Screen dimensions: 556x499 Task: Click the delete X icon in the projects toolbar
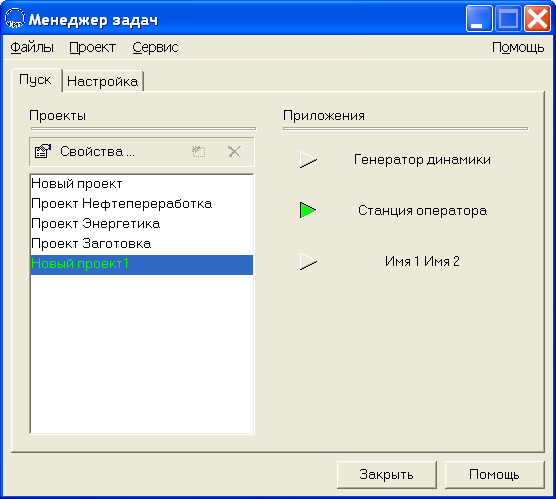point(234,151)
